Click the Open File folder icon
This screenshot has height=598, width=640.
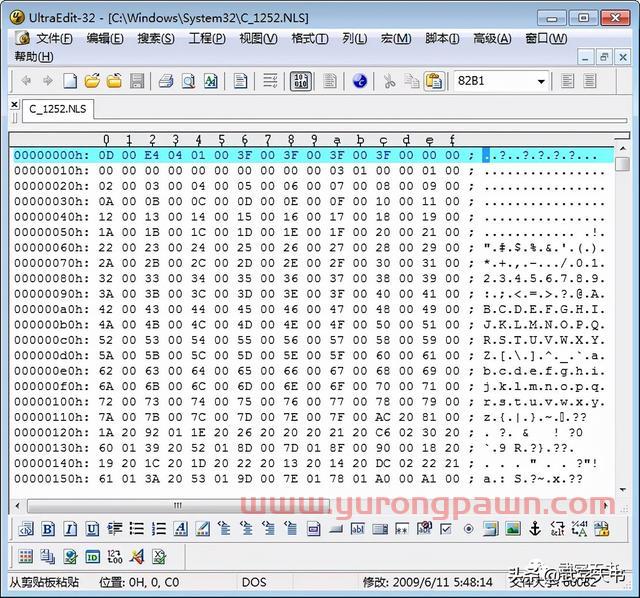(x=92, y=81)
